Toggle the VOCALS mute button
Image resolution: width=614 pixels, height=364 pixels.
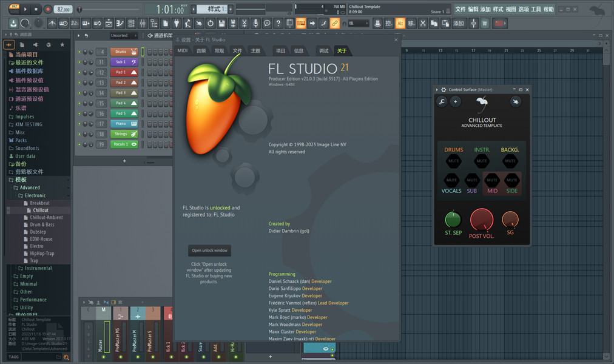tap(451, 180)
